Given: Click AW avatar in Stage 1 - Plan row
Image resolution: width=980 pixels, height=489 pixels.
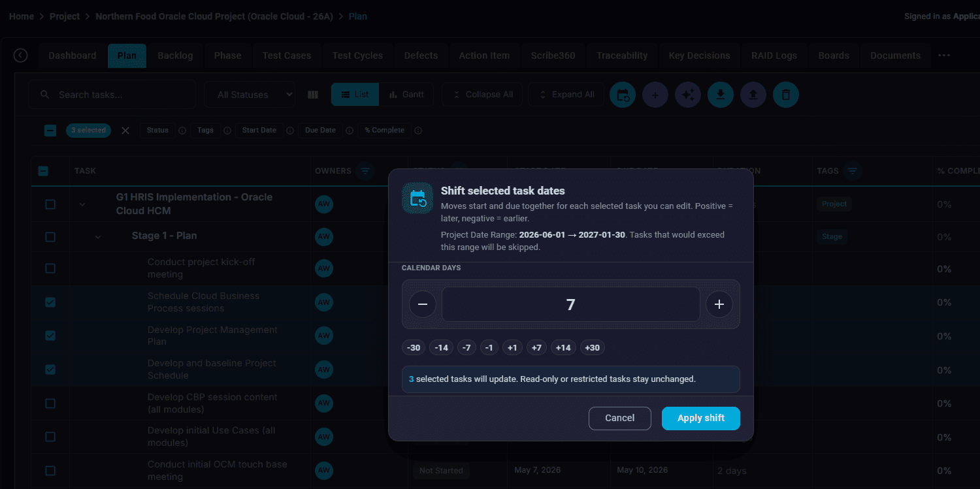Looking at the screenshot, I should [324, 236].
